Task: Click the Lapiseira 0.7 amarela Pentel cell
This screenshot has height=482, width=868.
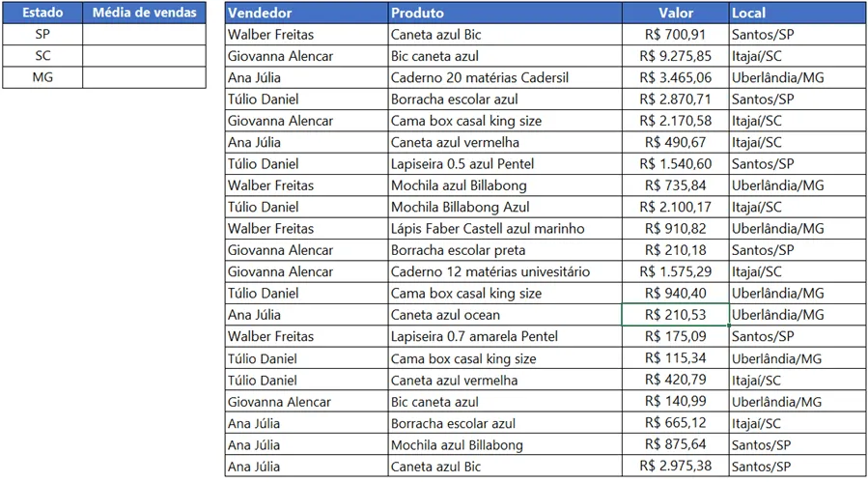Action: 505,336
